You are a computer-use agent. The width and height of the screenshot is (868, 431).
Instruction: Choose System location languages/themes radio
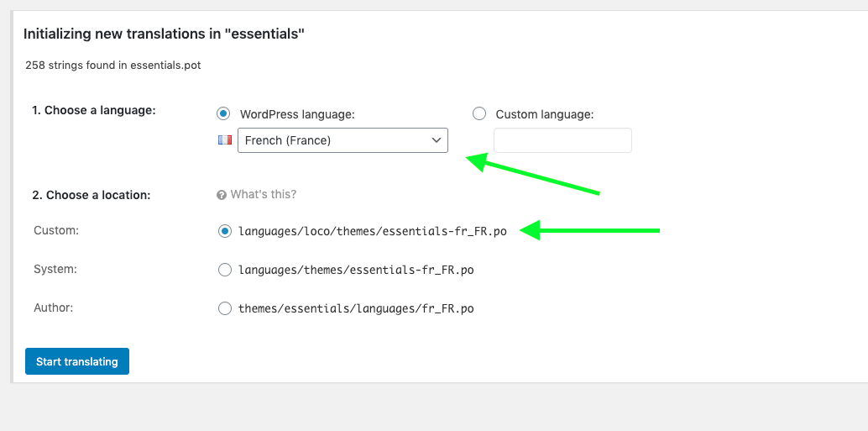(225, 270)
